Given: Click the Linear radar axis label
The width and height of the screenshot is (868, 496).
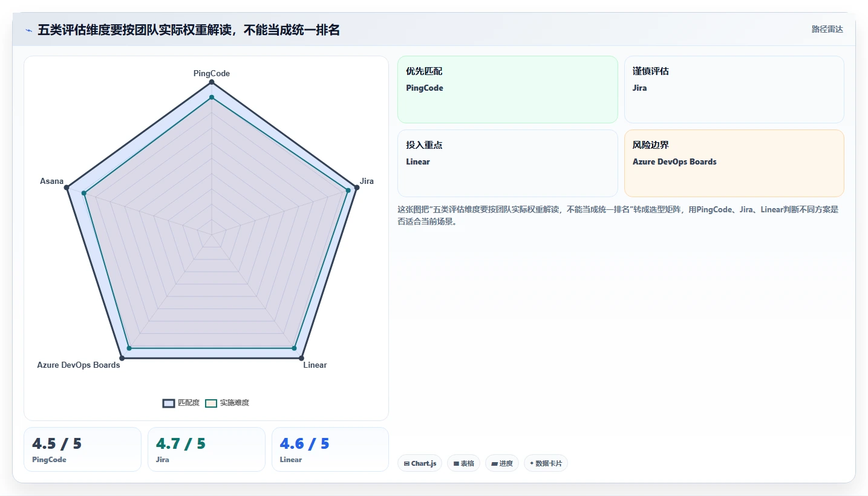Looking at the screenshot, I should 315,365.
